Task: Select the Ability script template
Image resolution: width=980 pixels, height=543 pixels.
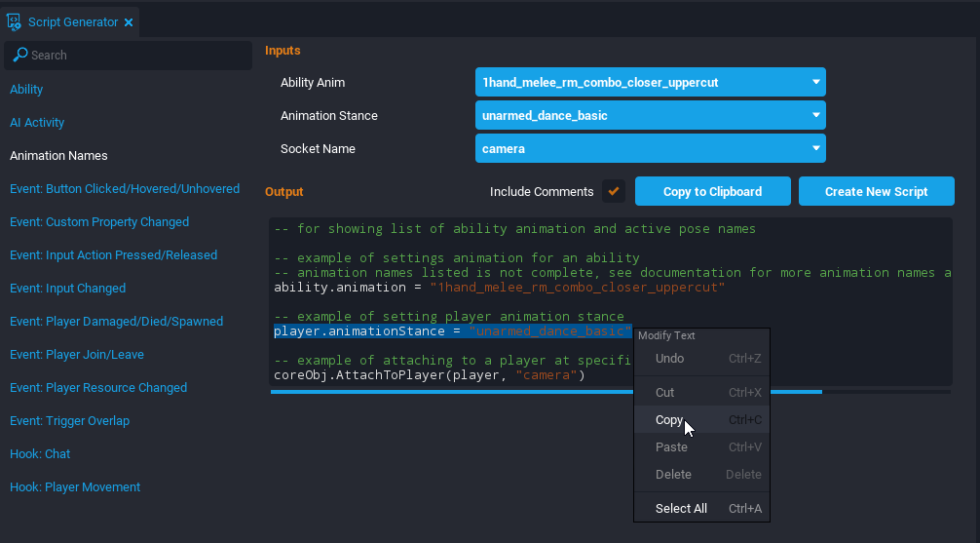Action: [26, 90]
